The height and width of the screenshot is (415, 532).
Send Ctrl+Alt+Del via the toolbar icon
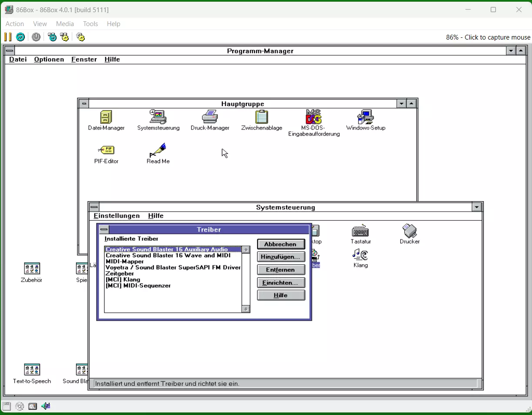(52, 37)
